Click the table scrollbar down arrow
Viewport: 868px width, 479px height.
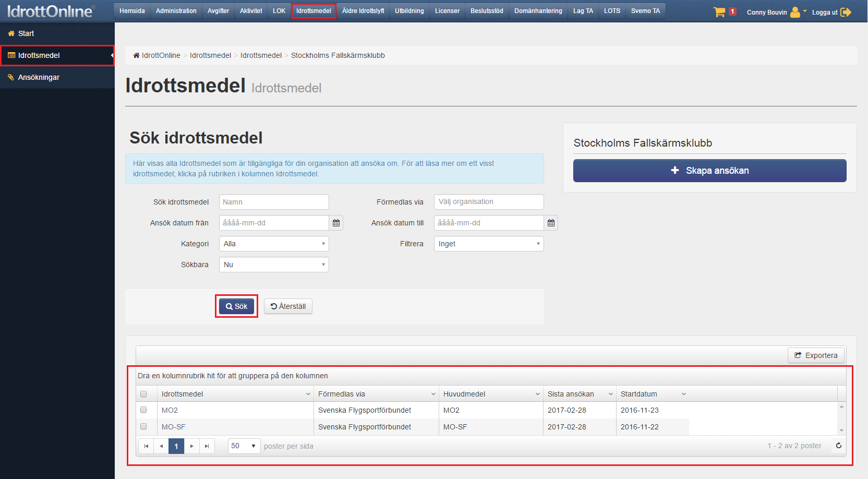(x=841, y=430)
